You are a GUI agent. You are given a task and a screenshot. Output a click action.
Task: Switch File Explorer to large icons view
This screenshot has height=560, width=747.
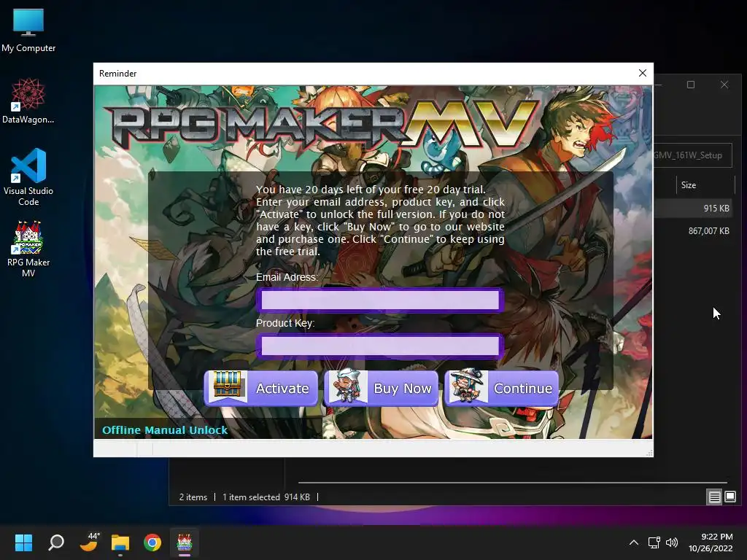729,497
